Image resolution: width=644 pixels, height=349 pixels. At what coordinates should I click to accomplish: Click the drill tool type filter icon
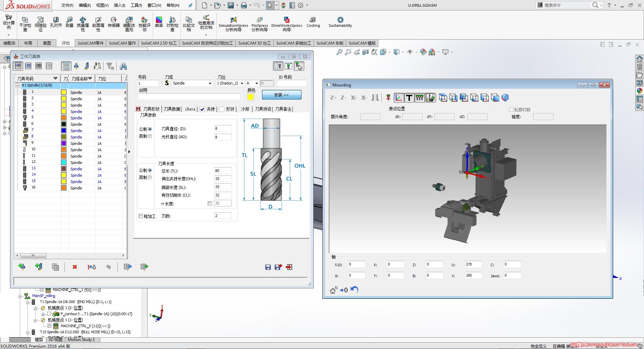pos(76,66)
